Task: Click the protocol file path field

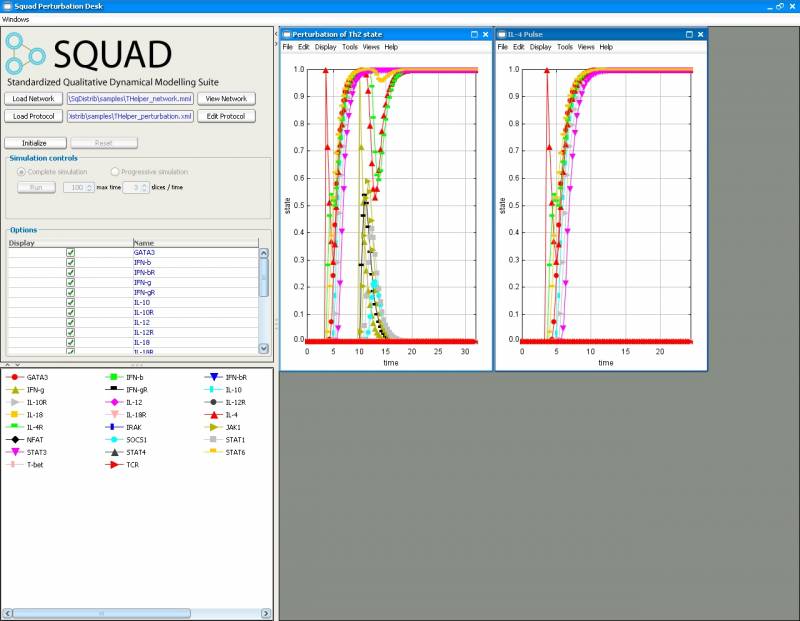Action: tap(130, 116)
